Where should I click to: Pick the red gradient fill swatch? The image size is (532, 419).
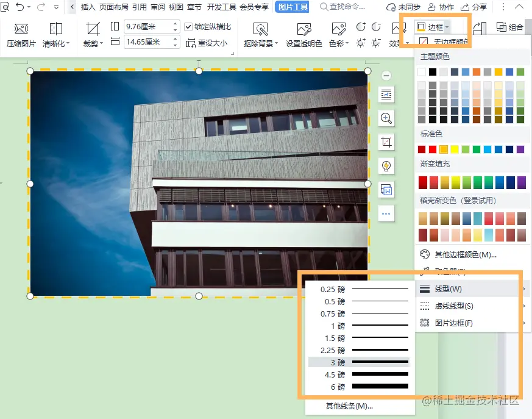point(423,182)
